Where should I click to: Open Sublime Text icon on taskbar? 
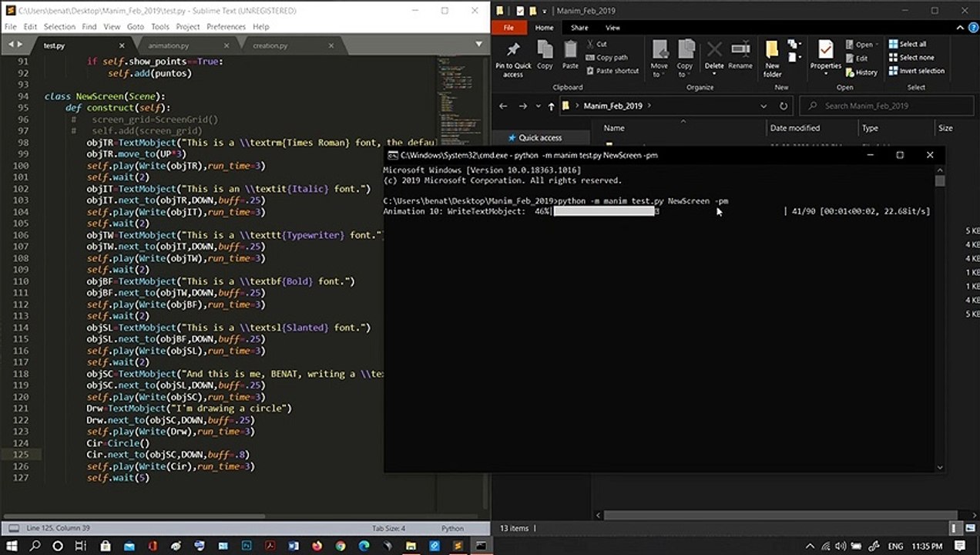(458, 546)
